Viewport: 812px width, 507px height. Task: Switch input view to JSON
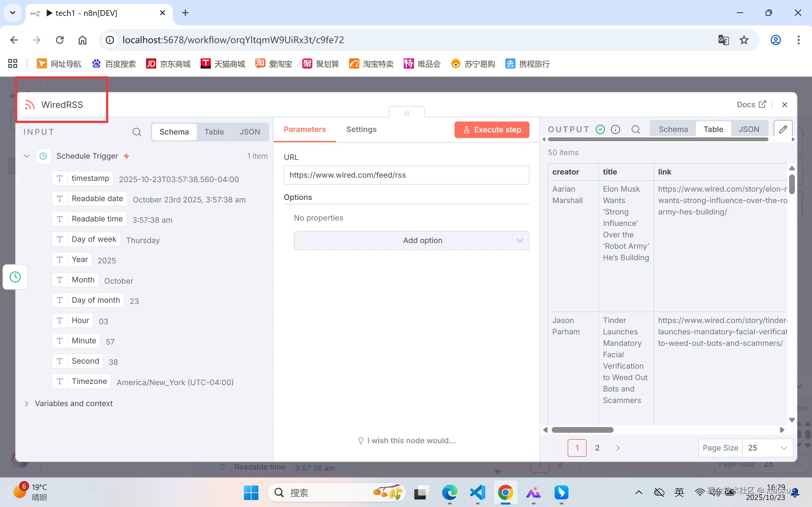pos(250,132)
